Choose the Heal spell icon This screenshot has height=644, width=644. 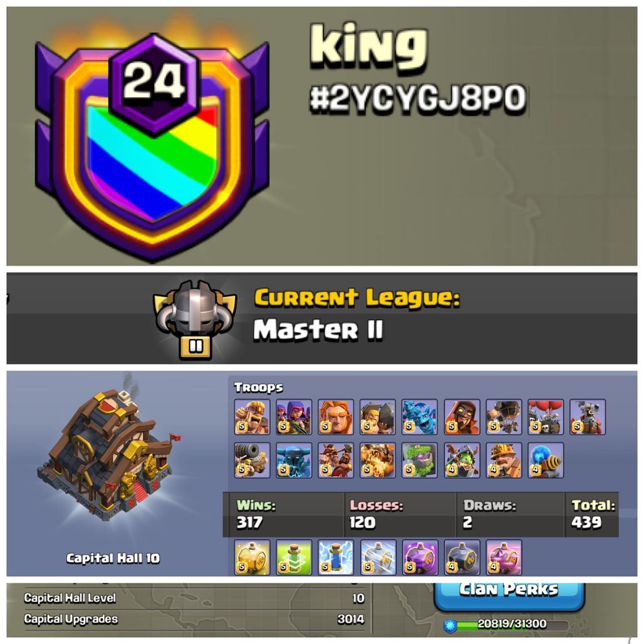pos(252,558)
